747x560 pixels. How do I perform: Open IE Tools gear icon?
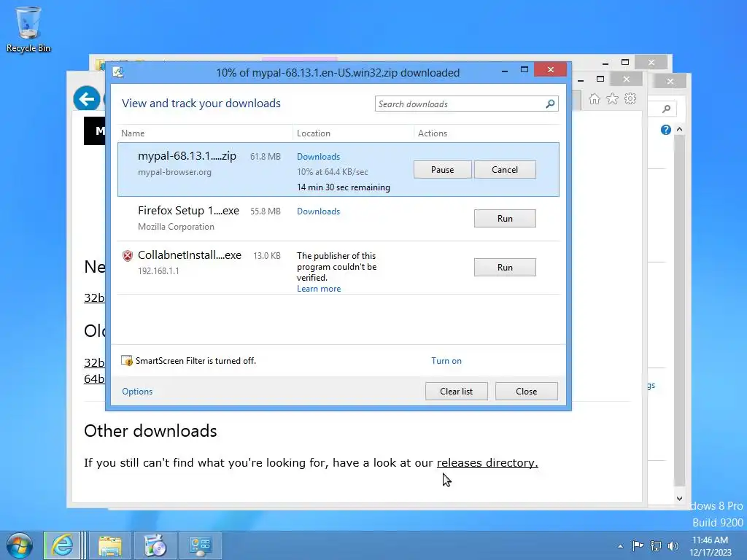click(630, 98)
